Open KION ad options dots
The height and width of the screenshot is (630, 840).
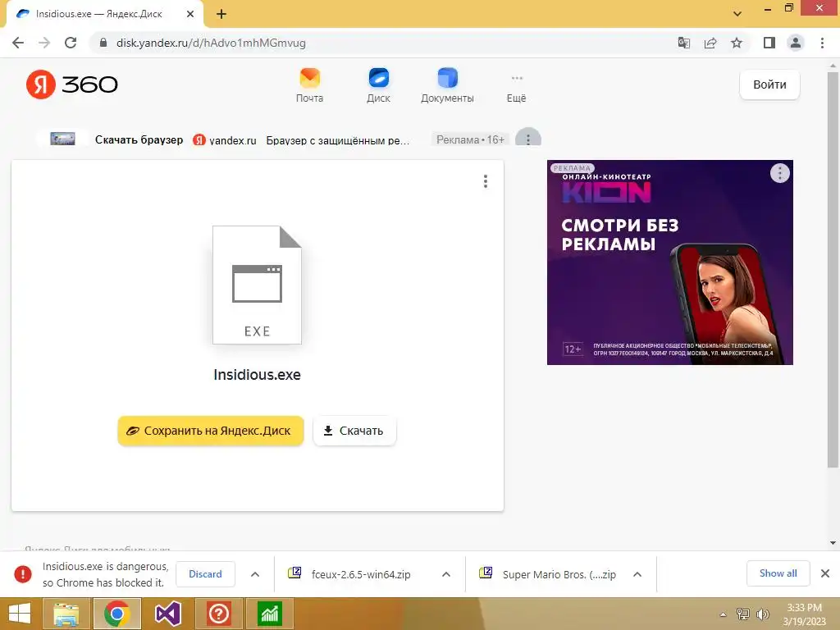coord(779,173)
